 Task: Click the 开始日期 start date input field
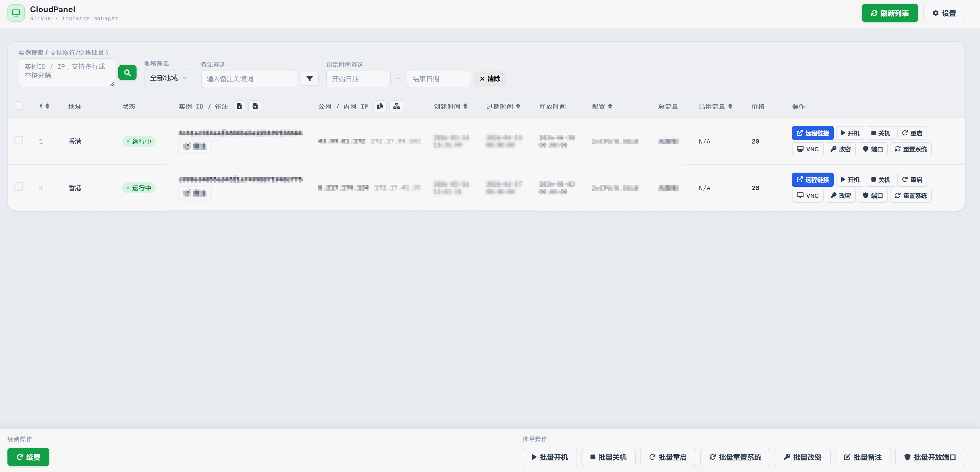coord(358,79)
